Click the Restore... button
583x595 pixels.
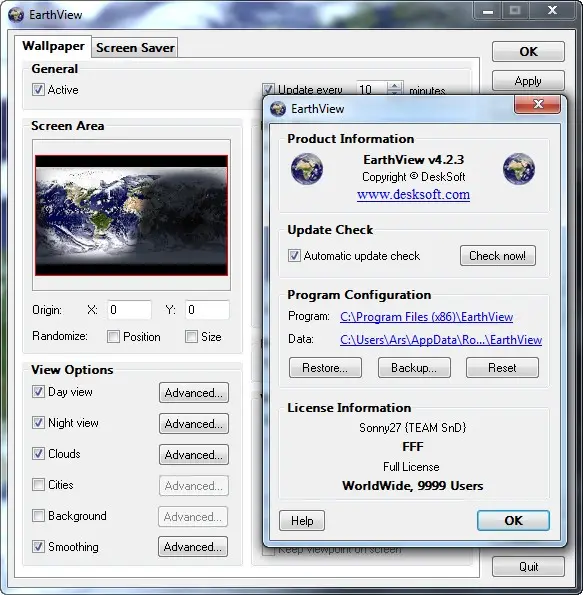click(x=325, y=368)
